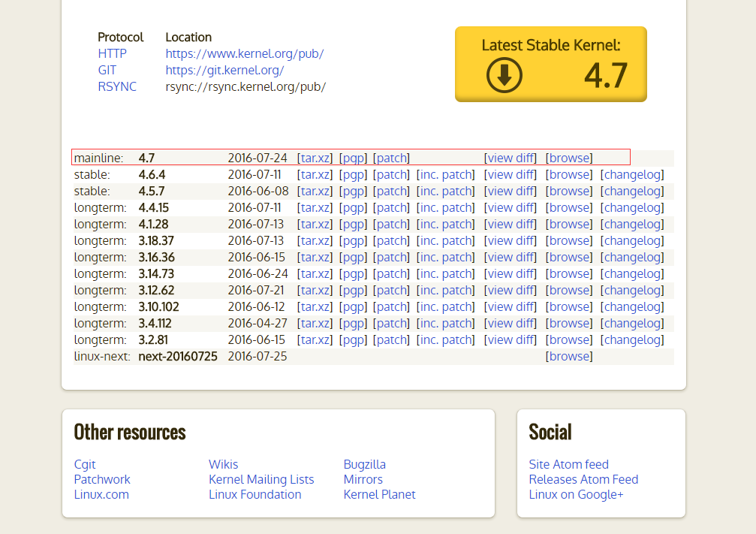Download tar.xz for longterm 3.2.81
The width and height of the screenshot is (756, 534).
point(315,339)
